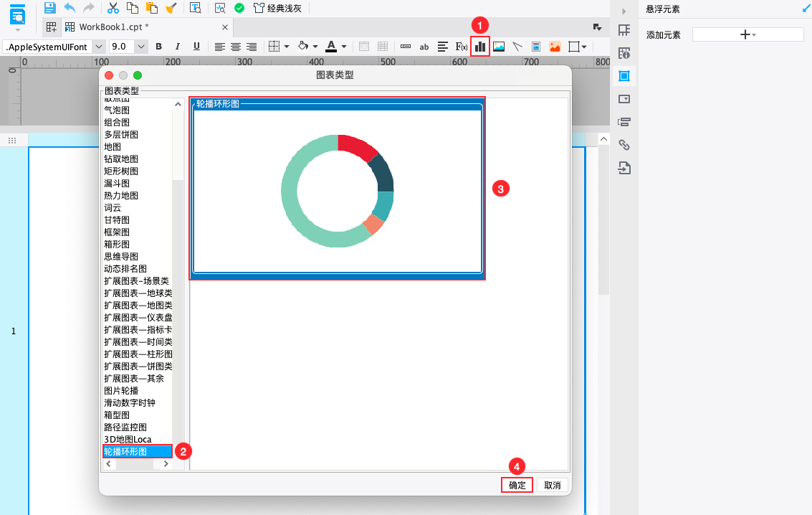Screen dimensions: 812x515
Task: Select 甘特图 in chart type list
Action: 117,220
